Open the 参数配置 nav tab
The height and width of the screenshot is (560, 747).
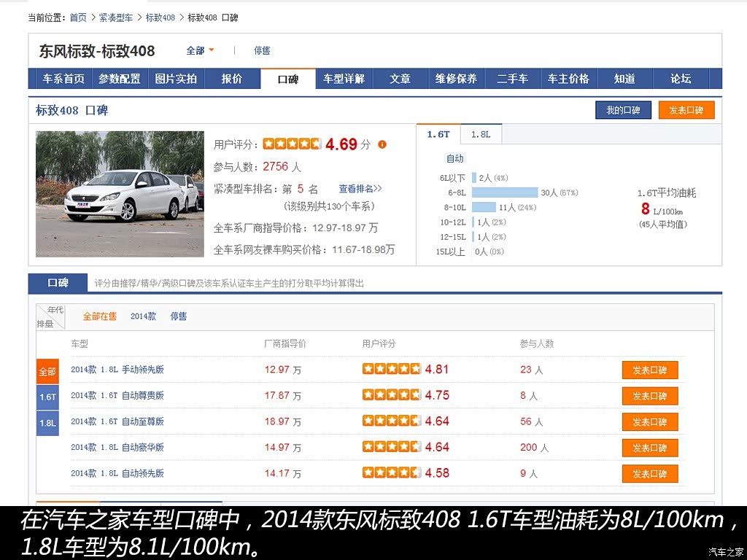tap(120, 79)
